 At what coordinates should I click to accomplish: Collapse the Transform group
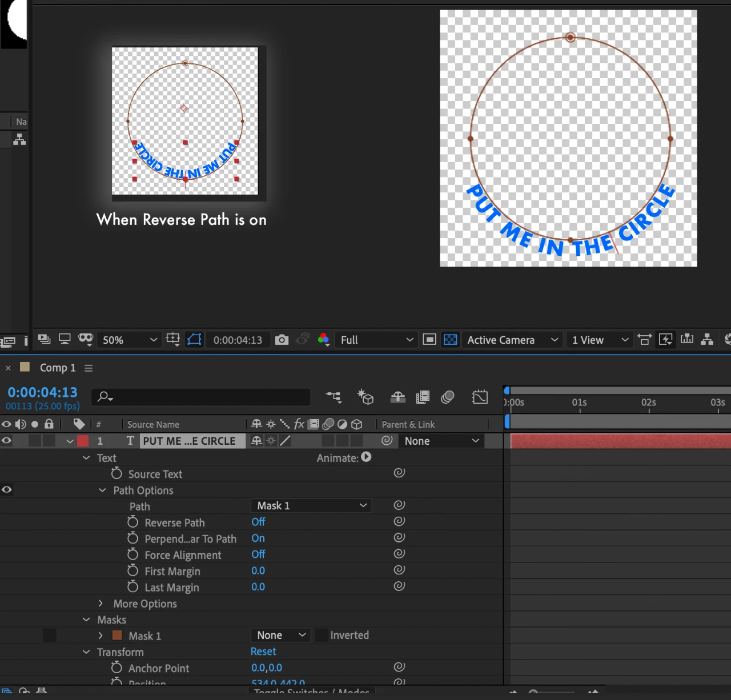tap(86, 652)
